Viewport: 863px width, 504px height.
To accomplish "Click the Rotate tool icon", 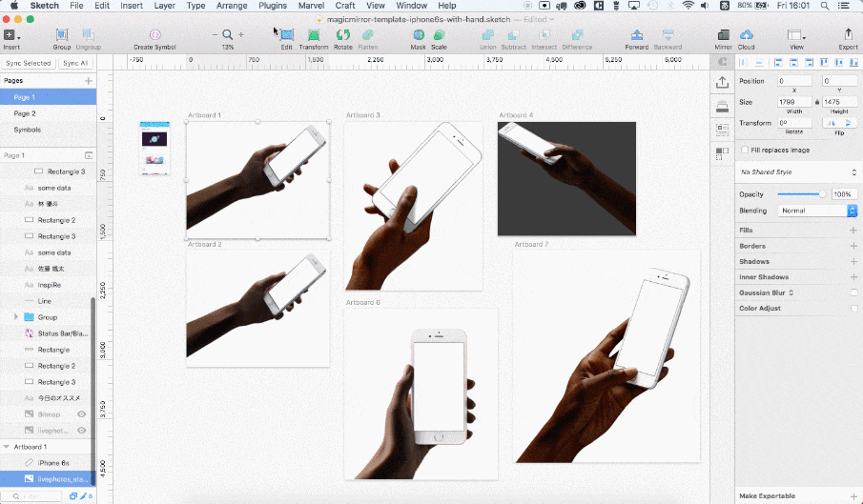I will (343, 35).
